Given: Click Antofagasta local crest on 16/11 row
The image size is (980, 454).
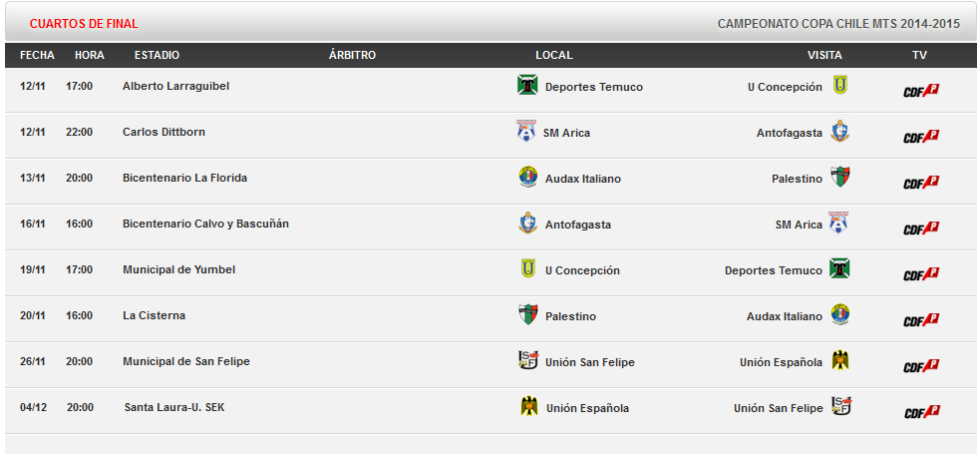Looking at the screenshot, I should pyautogui.click(x=528, y=224).
